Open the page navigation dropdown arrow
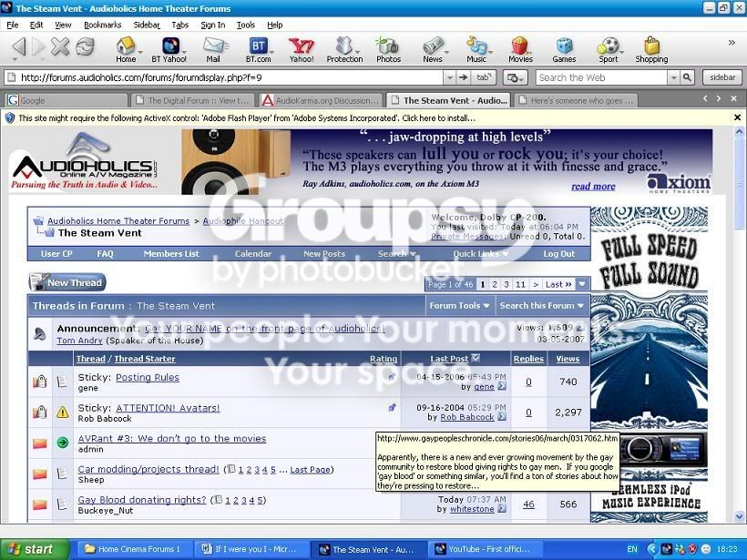Viewport: 747px width, 560px height. pyautogui.click(x=582, y=284)
